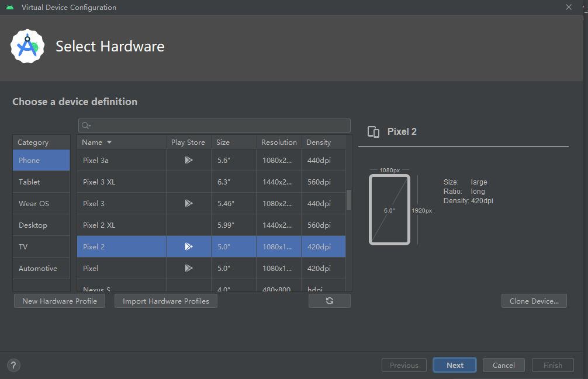
Task: Open Import Hardware Profiles
Action: point(165,300)
